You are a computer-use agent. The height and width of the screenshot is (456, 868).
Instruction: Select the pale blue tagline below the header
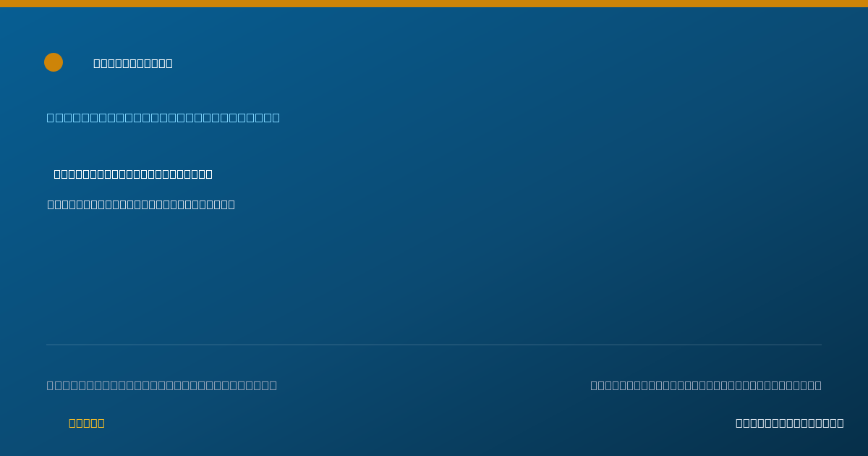tap(163, 117)
